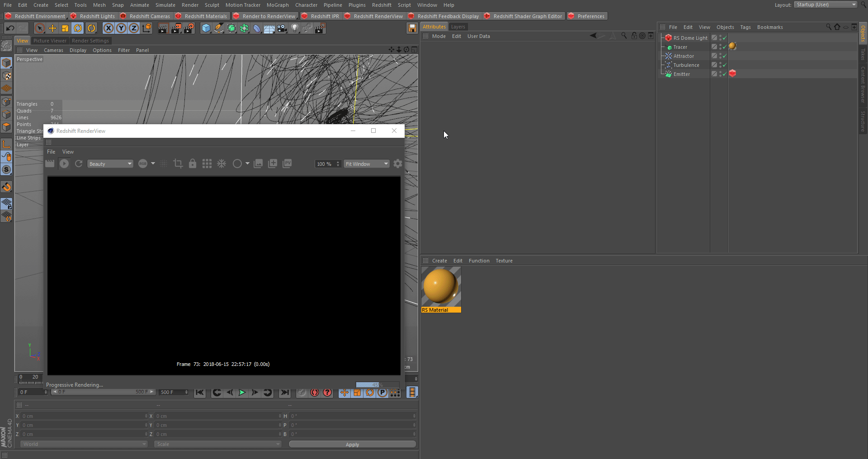Open Redshift Shader Graph Editor
This screenshot has width=868, height=459.
pyautogui.click(x=524, y=16)
